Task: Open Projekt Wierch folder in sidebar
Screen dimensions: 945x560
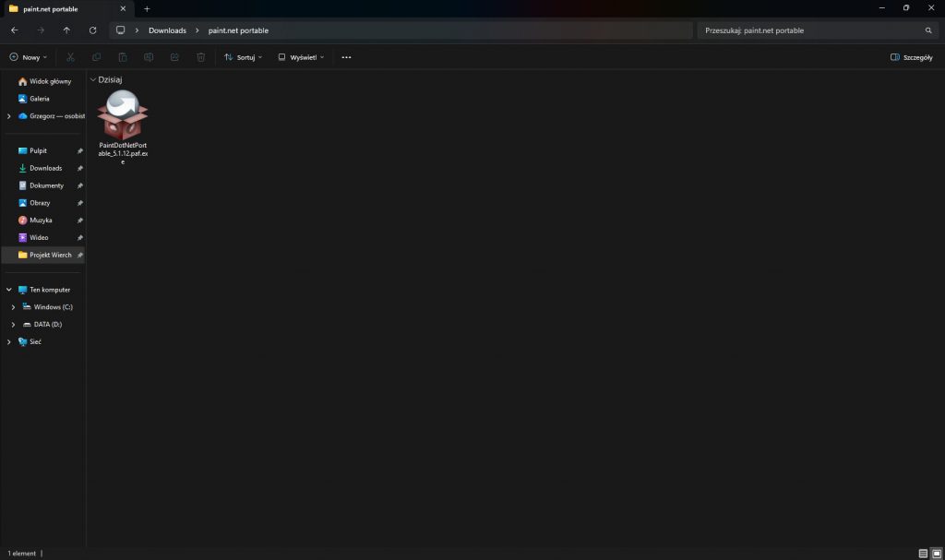Action: [x=50, y=255]
